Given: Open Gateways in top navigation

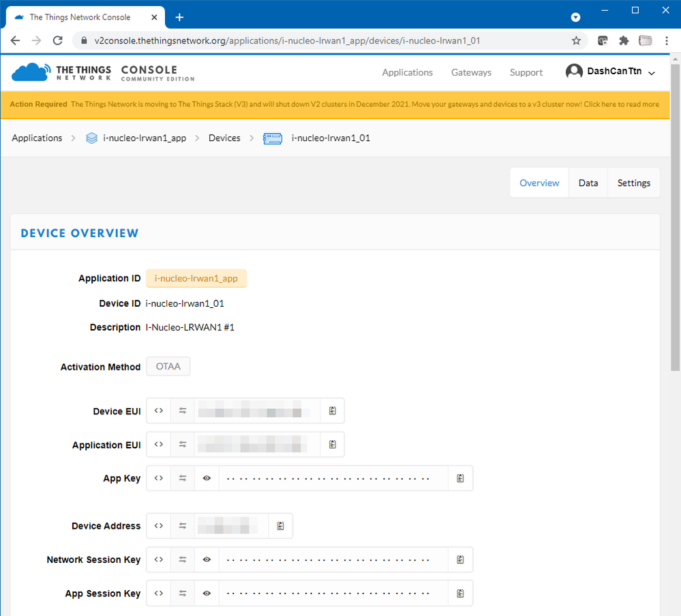Looking at the screenshot, I should (x=471, y=72).
